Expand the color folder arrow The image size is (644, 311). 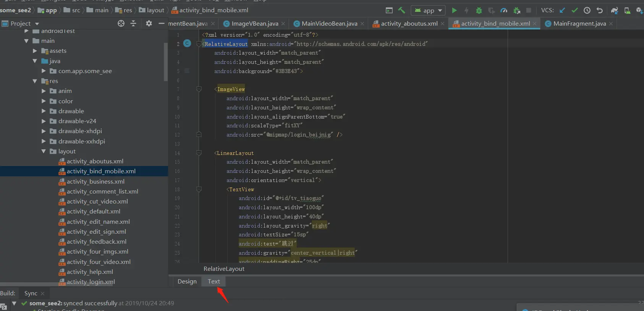click(44, 101)
